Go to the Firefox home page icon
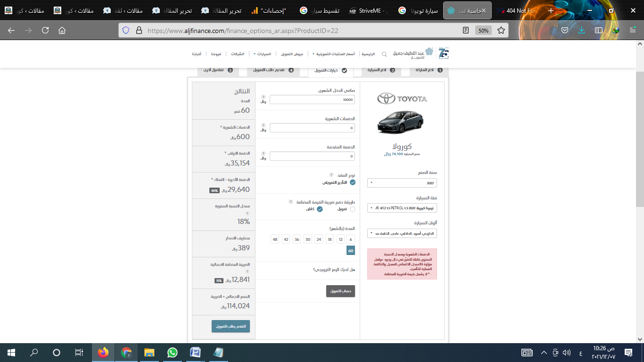Screen dimensions: 644x362 click(62, 30)
